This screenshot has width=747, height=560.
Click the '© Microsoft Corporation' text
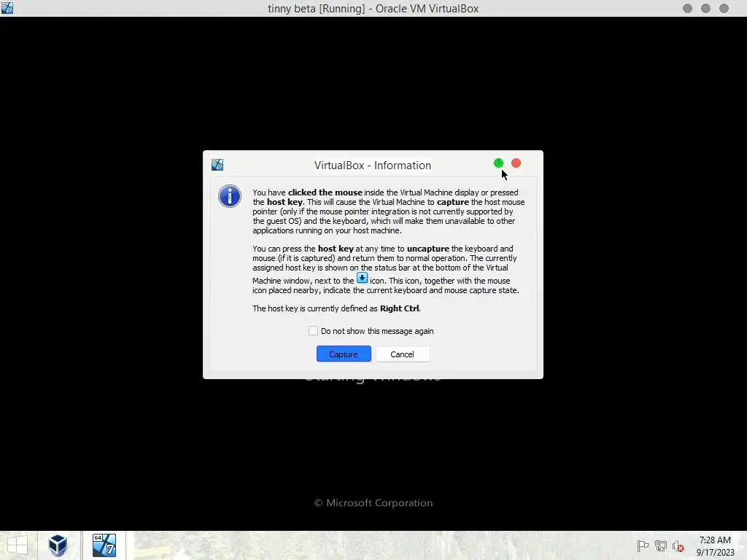click(x=373, y=503)
